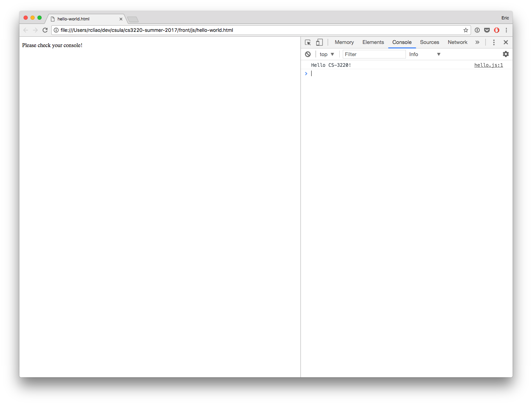Toggle the device toolbar icon
Screen dimensions: 532x405
coord(319,42)
